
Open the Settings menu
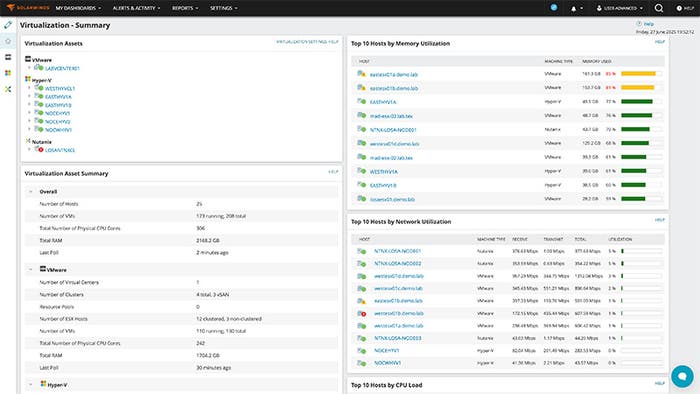224,8
